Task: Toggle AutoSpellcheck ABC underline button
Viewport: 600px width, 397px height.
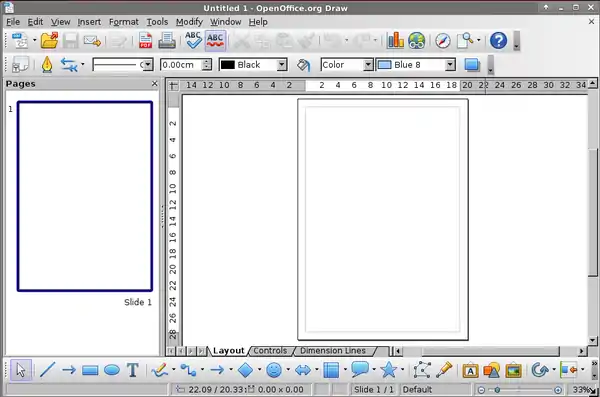Action: tap(215, 41)
